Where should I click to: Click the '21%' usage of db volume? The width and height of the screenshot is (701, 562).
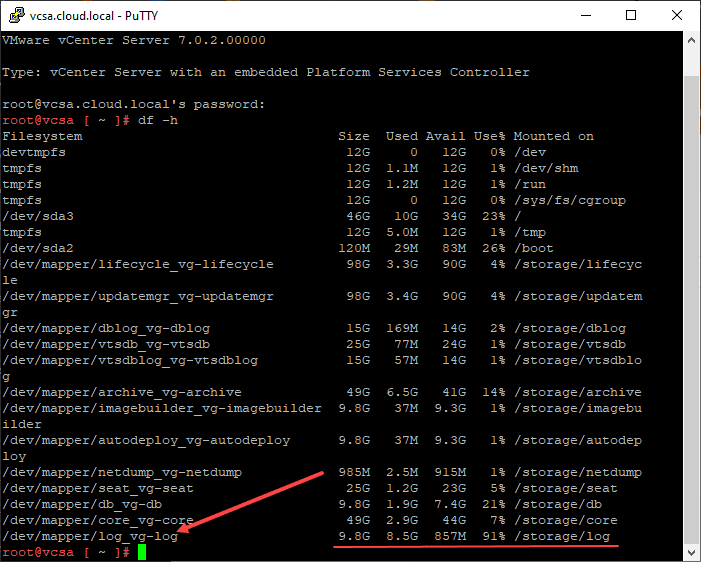point(494,504)
